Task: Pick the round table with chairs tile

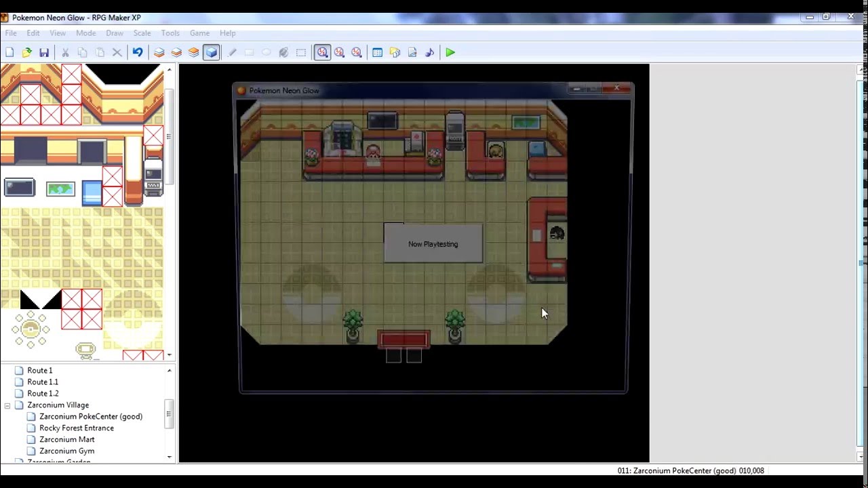Action: (31, 330)
